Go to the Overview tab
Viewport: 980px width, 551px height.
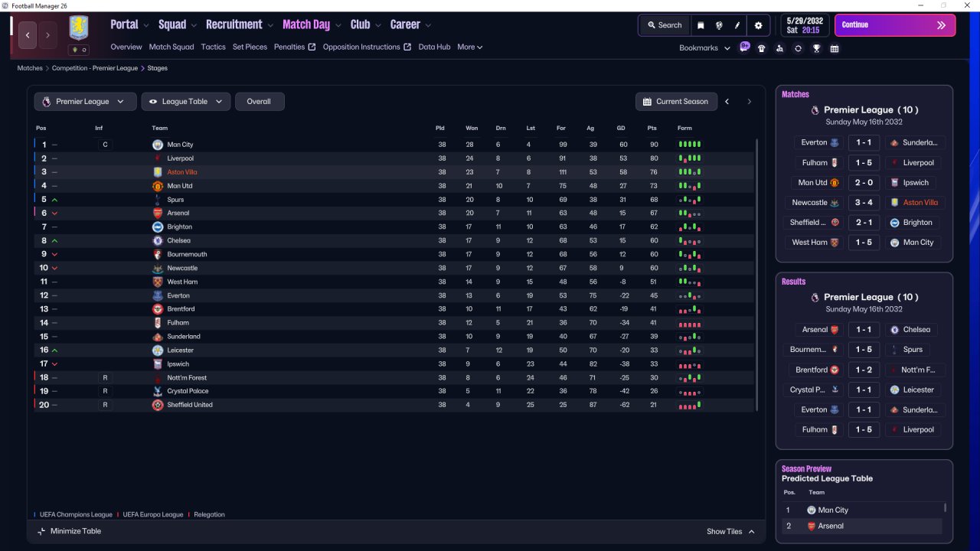pos(126,47)
